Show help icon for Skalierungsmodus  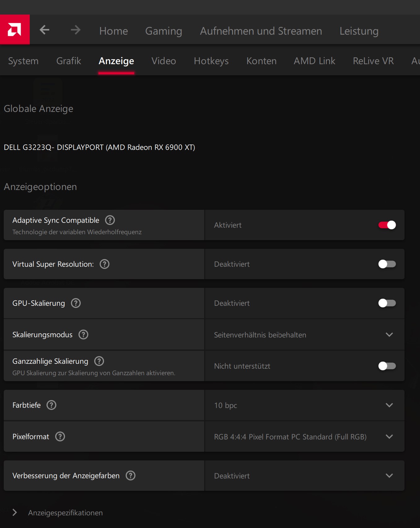(83, 335)
